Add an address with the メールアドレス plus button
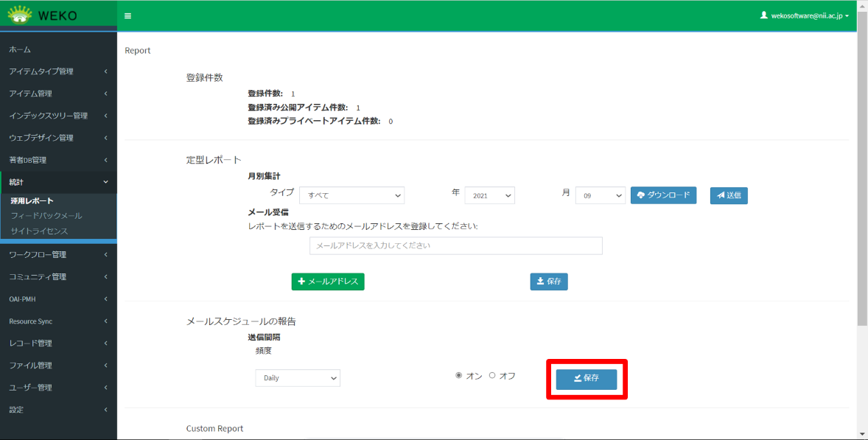Screen dimensions: 868x440 click(x=328, y=282)
